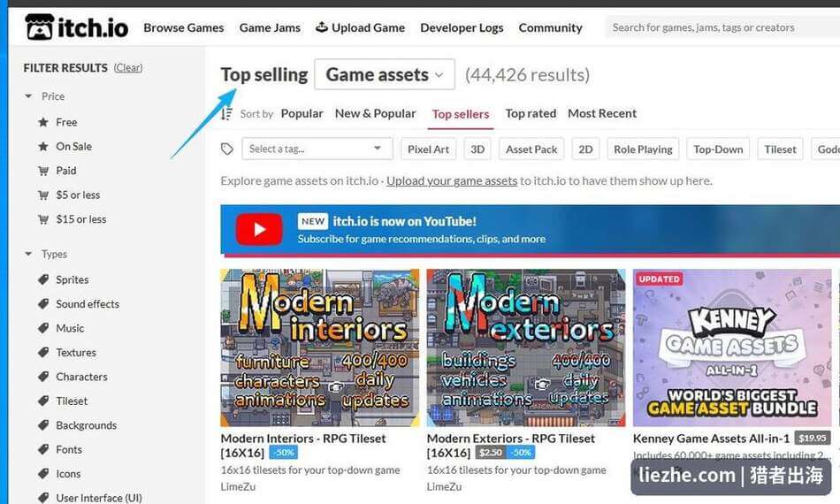Select the Sound effects type filter
The width and height of the screenshot is (840, 504).
(x=88, y=303)
